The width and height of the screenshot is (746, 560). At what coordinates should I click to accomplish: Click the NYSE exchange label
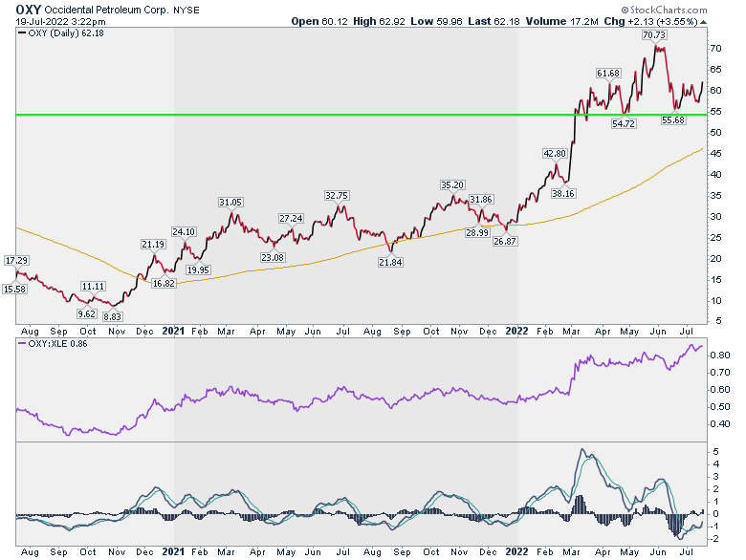[x=186, y=10]
